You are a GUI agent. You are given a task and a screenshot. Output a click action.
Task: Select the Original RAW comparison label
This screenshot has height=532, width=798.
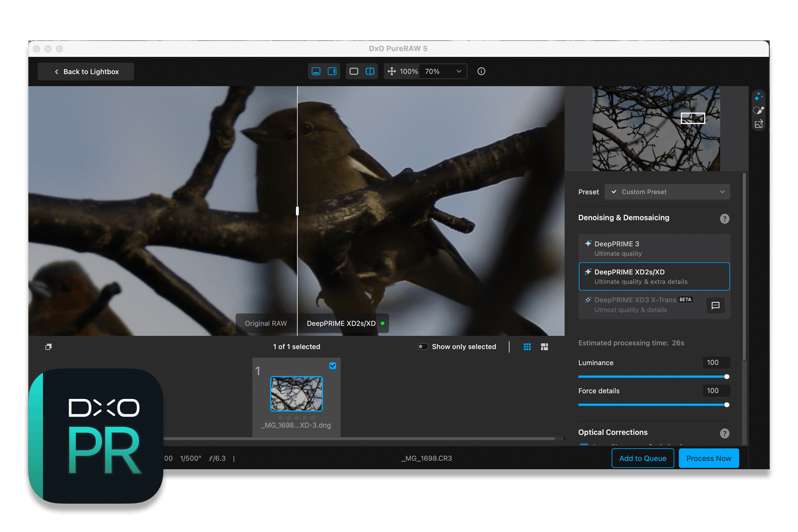pos(266,323)
